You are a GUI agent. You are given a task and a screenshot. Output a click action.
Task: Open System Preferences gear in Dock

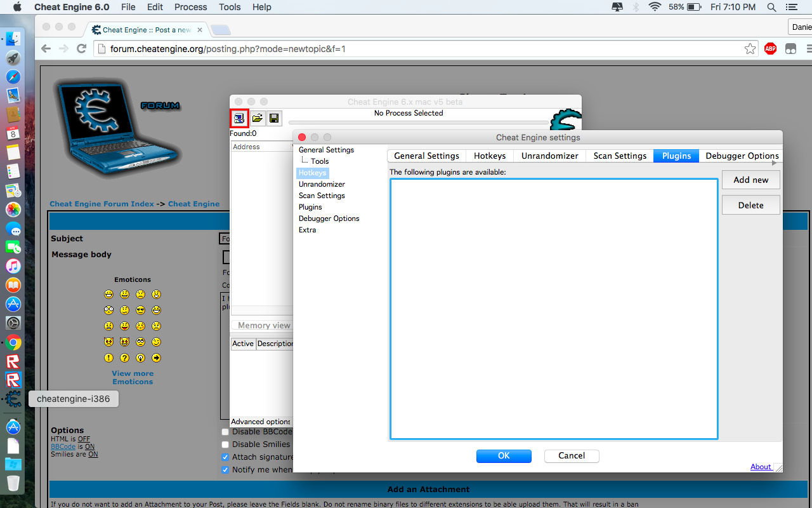point(13,323)
